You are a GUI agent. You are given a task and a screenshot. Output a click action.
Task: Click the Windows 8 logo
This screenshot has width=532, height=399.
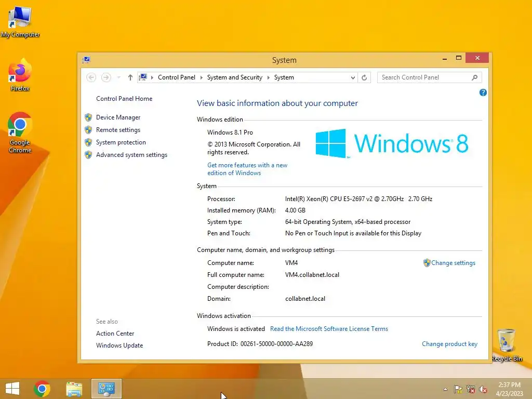pyautogui.click(x=392, y=143)
